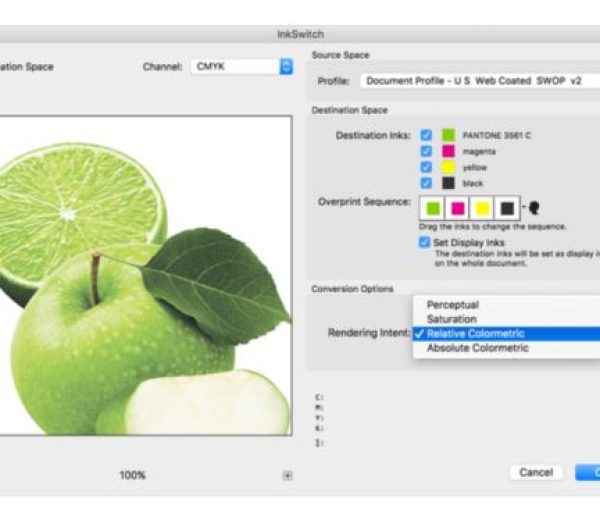Click the black destination ink swatch
The image size is (600, 520).
pyautogui.click(x=449, y=184)
